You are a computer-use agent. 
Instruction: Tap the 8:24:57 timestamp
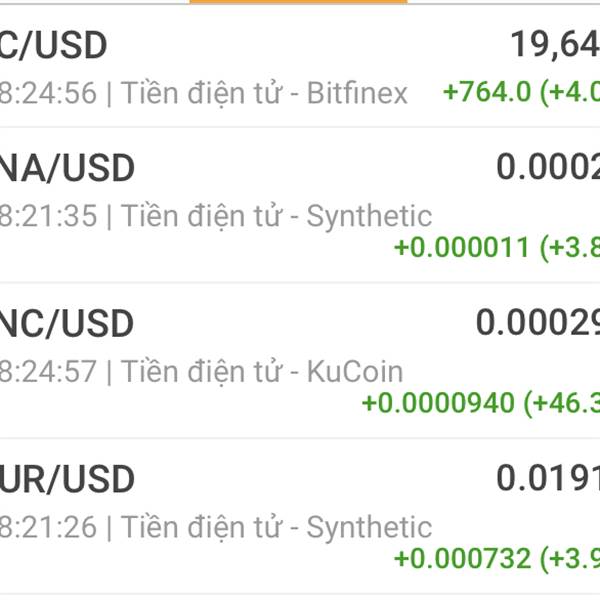point(48,372)
